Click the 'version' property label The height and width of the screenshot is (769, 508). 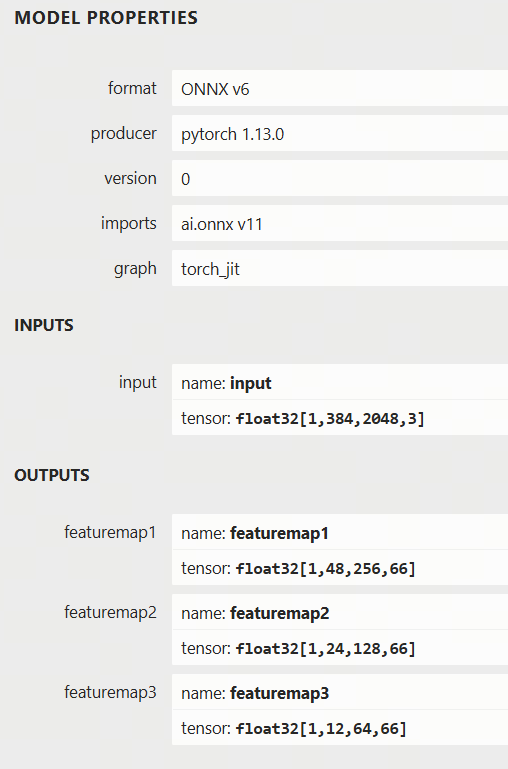tap(130, 179)
